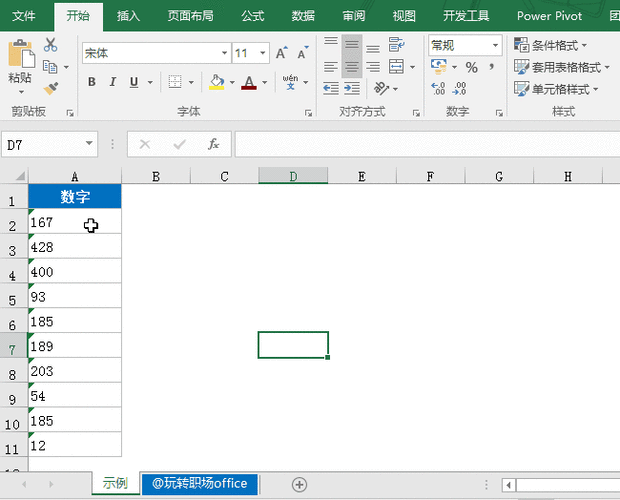The height and width of the screenshot is (500, 620).
Task: Open number format dropdown 常规
Action: coord(495,45)
